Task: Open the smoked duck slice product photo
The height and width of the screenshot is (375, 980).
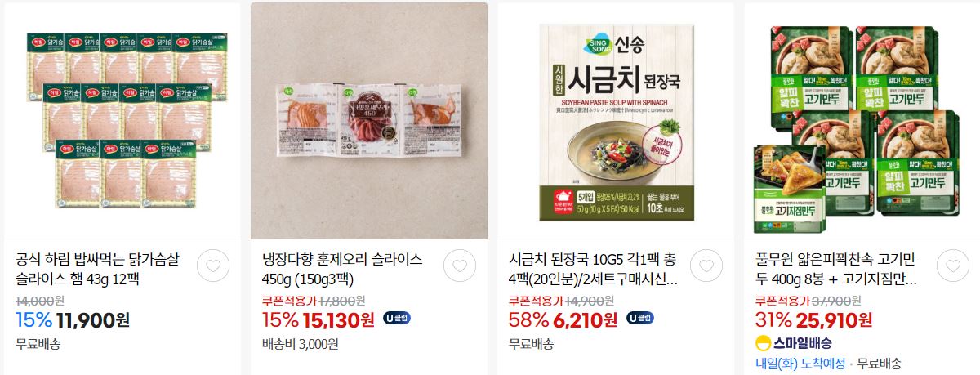Action: click(369, 121)
